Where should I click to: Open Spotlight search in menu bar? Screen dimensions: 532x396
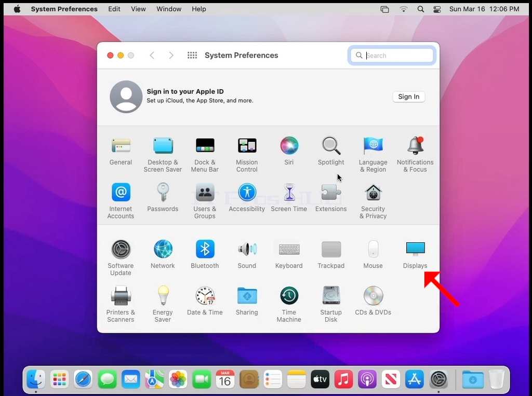[x=421, y=9]
